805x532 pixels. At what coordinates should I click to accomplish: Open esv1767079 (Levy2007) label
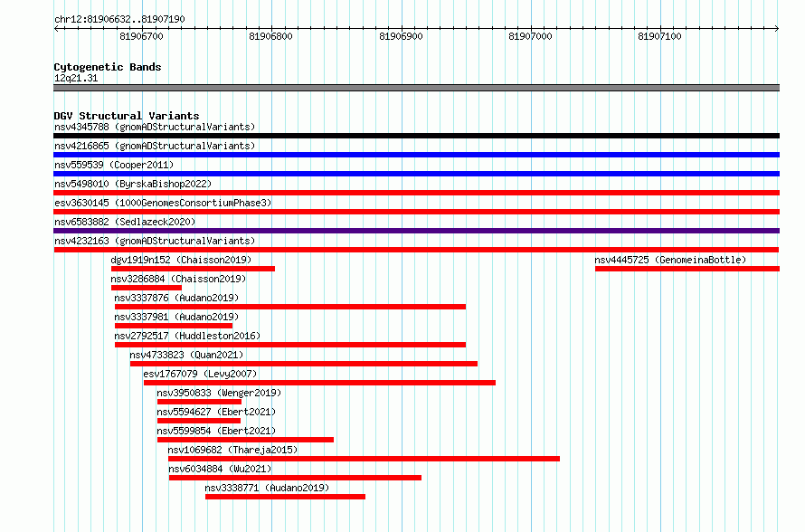point(200,374)
